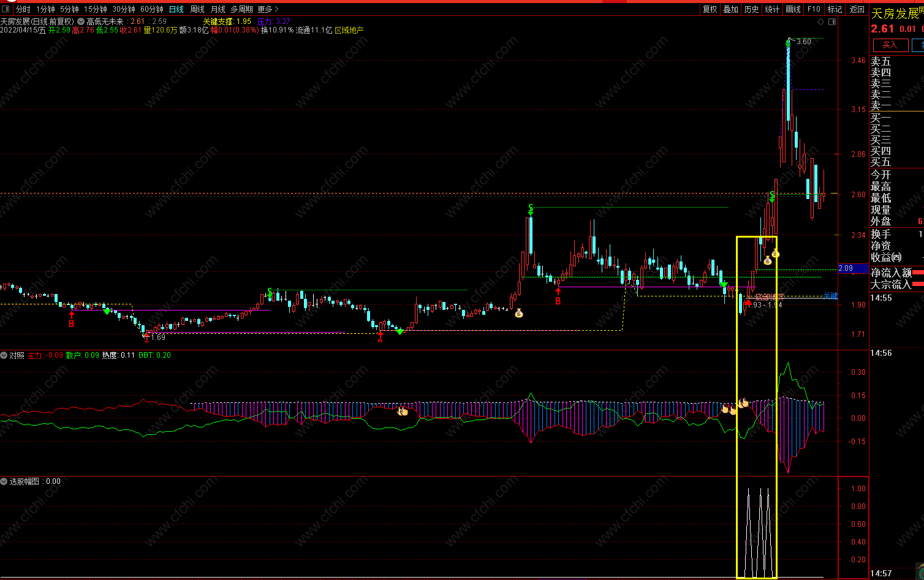Screen dimensions: 924x580
Task: Click the BBT: 0.20 indicator value
Action: [x=154, y=355]
